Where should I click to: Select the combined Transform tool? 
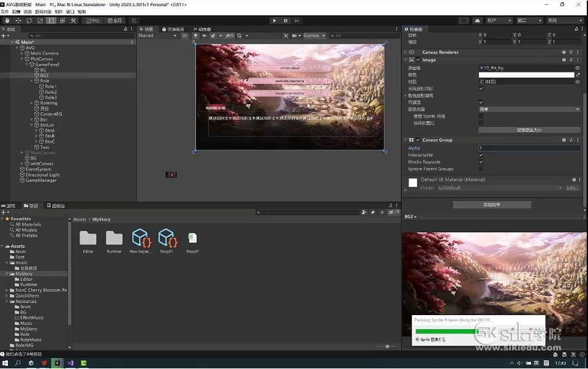(62, 21)
